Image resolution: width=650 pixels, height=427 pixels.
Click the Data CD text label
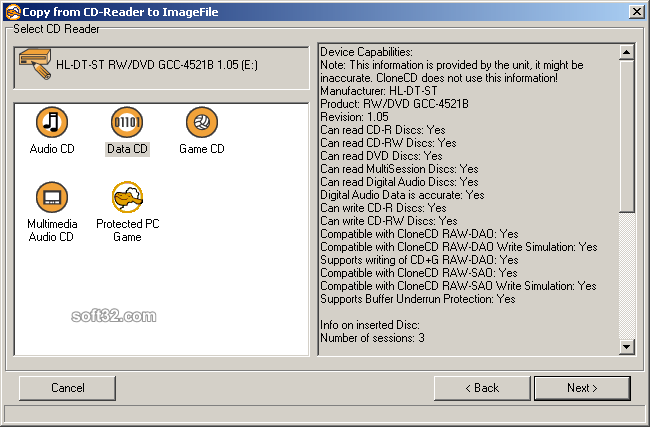(x=127, y=149)
